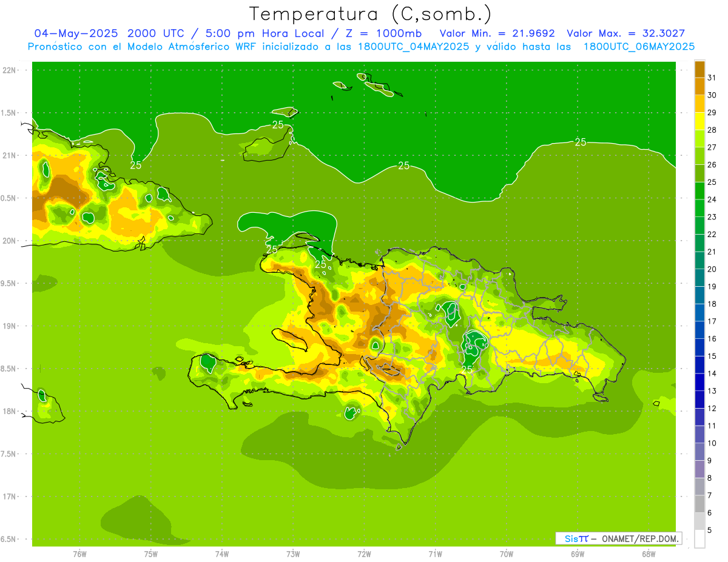Click the "20N" latitude label
728x562 pixels.
pyautogui.click(x=10, y=241)
